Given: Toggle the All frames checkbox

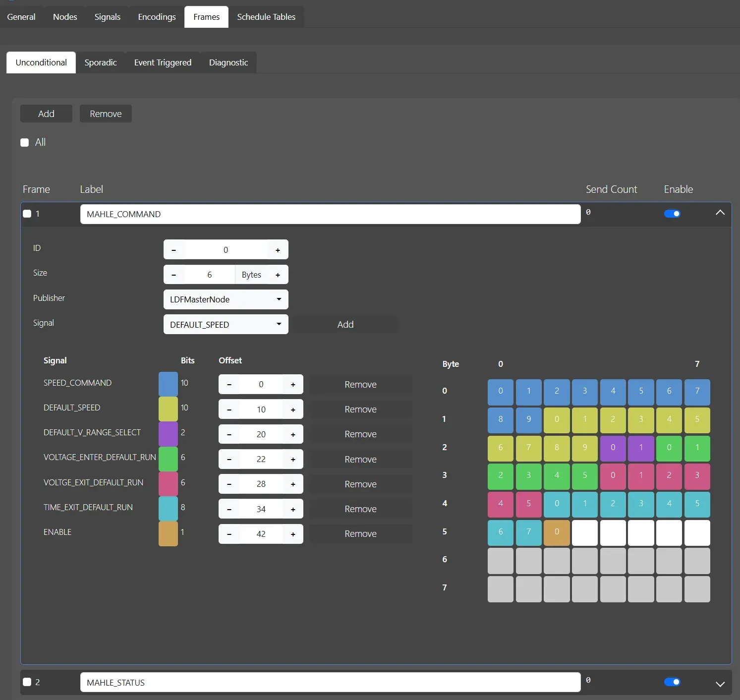Looking at the screenshot, I should 24,143.
